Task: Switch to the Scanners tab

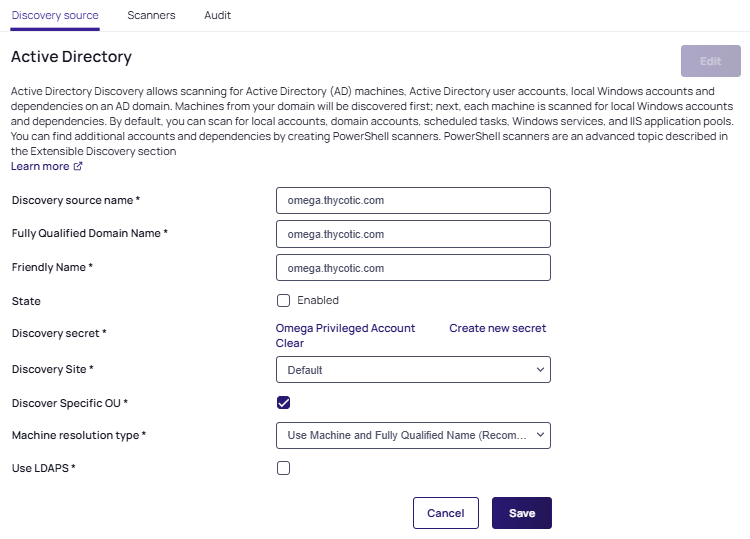Action: tap(151, 16)
